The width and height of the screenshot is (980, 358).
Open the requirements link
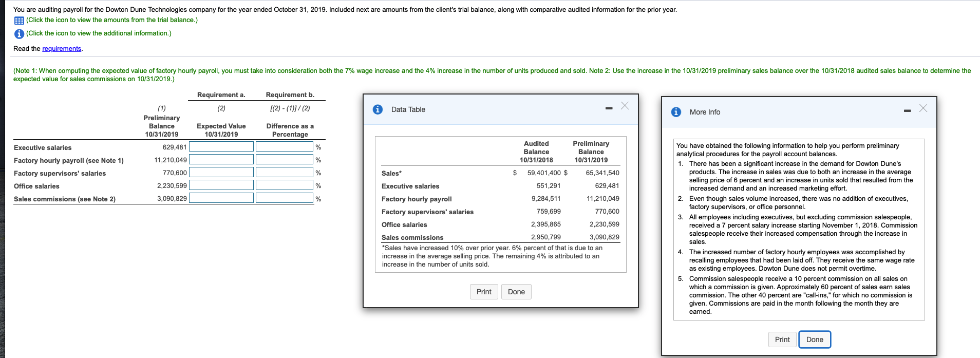point(62,48)
